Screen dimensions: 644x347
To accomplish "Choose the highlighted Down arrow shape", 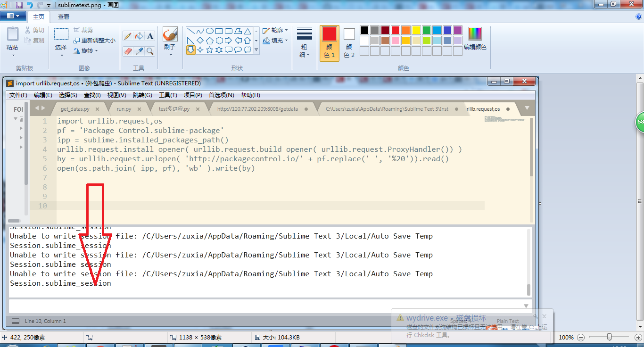I will pos(191,50).
